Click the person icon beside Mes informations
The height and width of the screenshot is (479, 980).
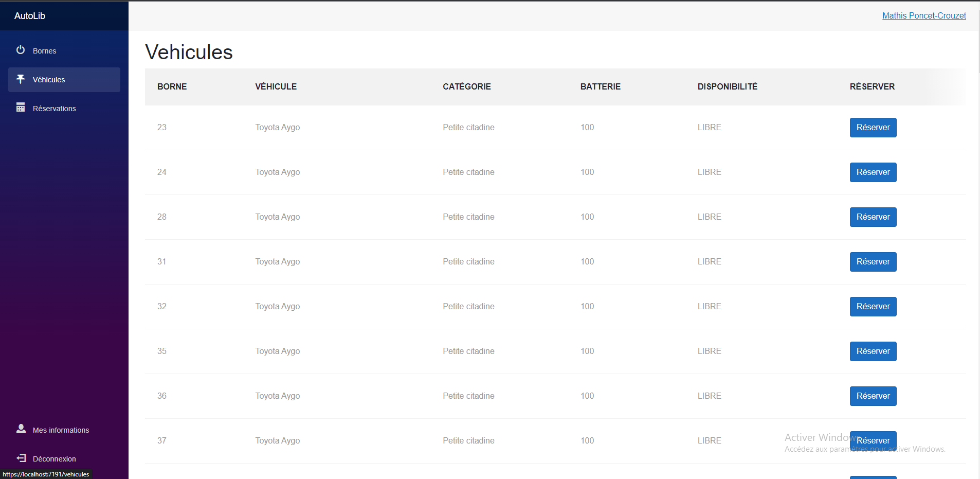tap(21, 429)
